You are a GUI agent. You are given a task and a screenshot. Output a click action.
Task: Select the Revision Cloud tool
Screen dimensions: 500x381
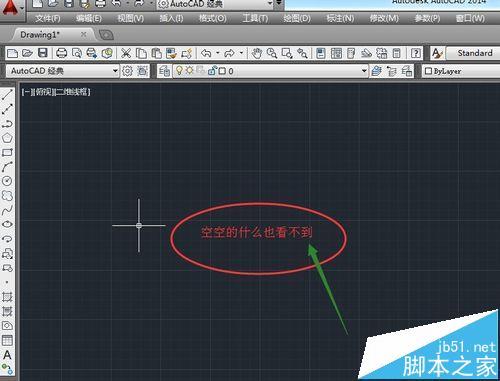coord(7,196)
